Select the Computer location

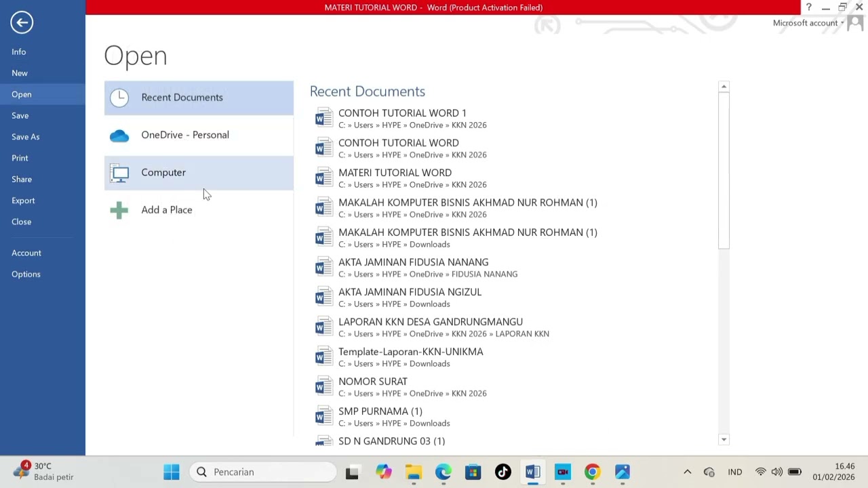coord(199,173)
